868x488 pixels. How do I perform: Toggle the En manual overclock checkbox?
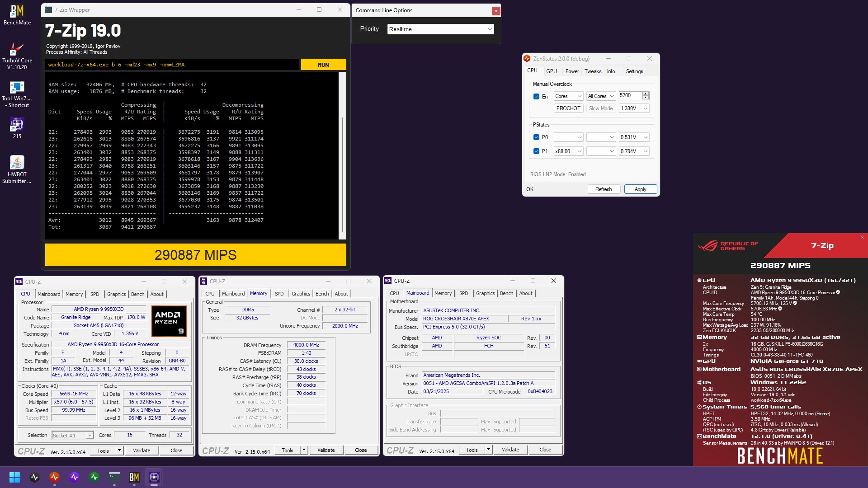coord(536,97)
